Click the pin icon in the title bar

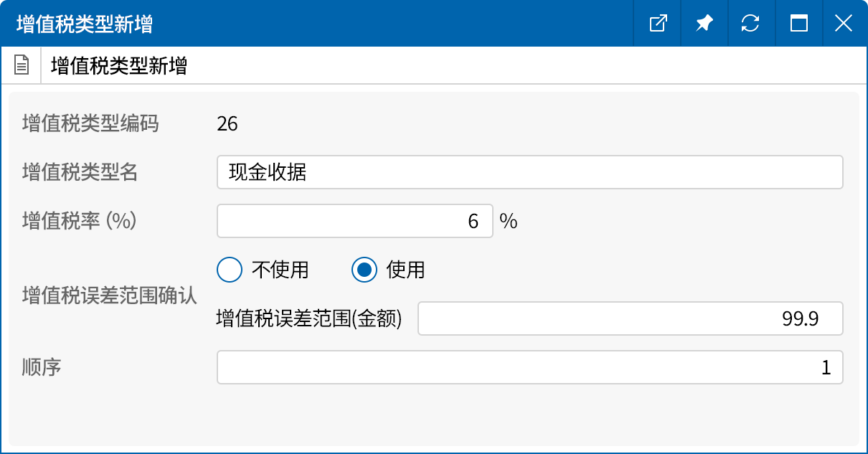pyautogui.click(x=704, y=23)
